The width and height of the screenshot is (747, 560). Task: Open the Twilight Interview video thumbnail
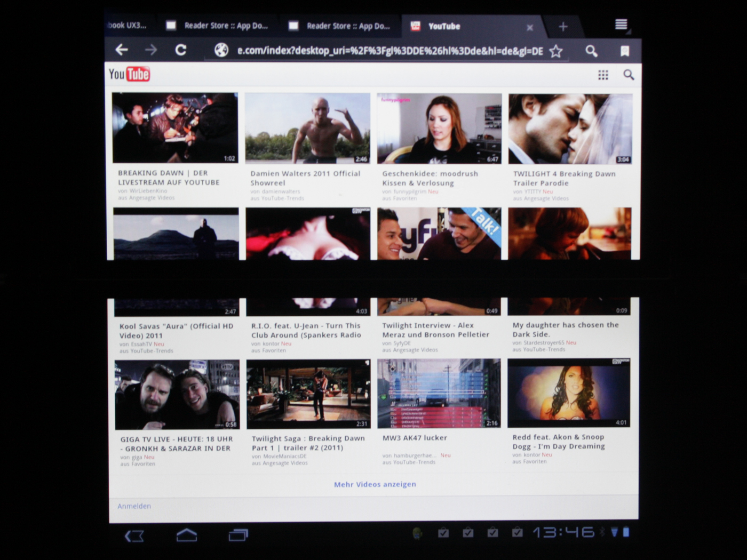439,261
